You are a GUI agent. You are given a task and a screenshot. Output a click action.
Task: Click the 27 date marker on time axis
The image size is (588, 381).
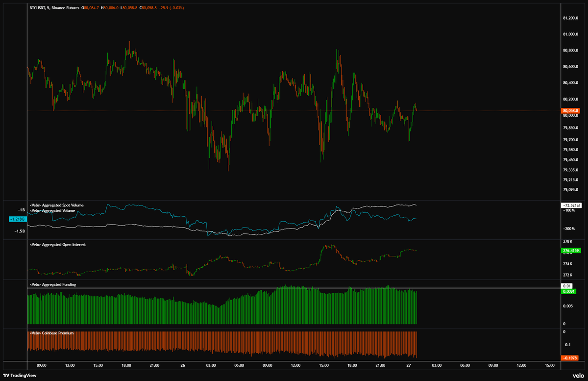click(409, 365)
